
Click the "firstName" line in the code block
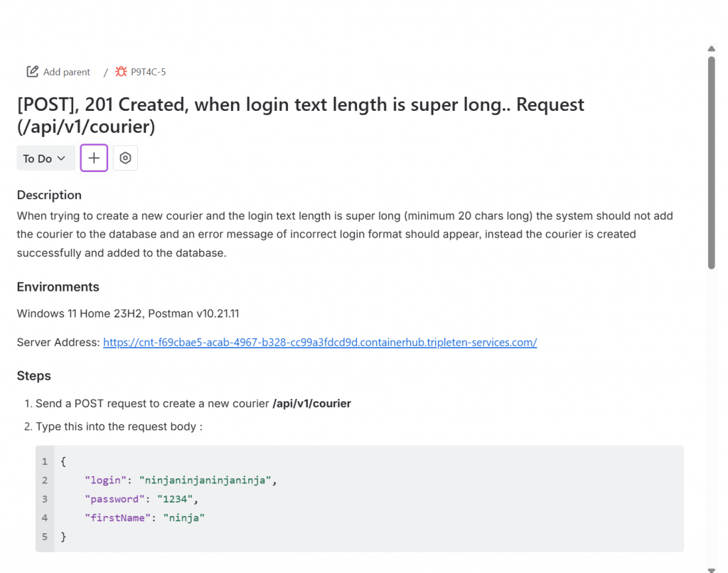tap(144, 518)
